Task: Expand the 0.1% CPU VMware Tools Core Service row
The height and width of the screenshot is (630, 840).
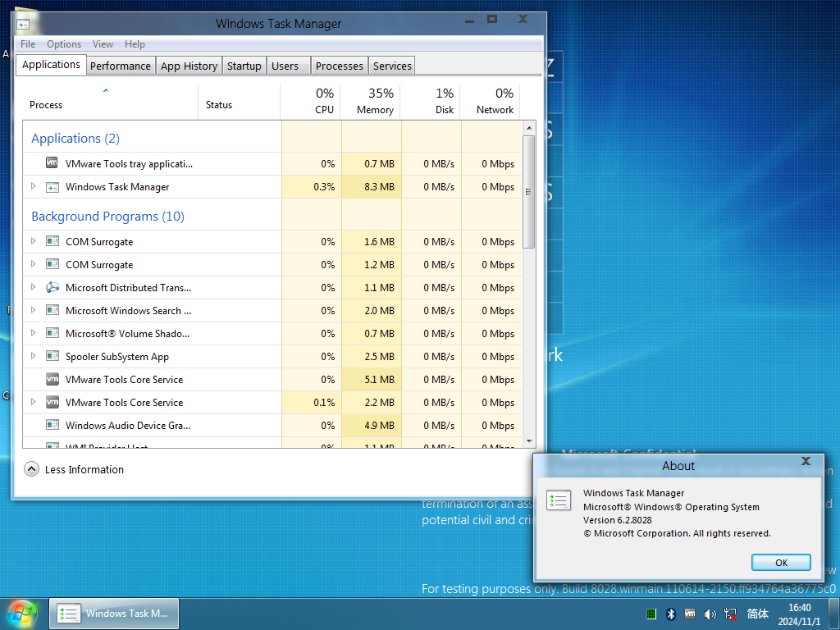Action: point(33,402)
